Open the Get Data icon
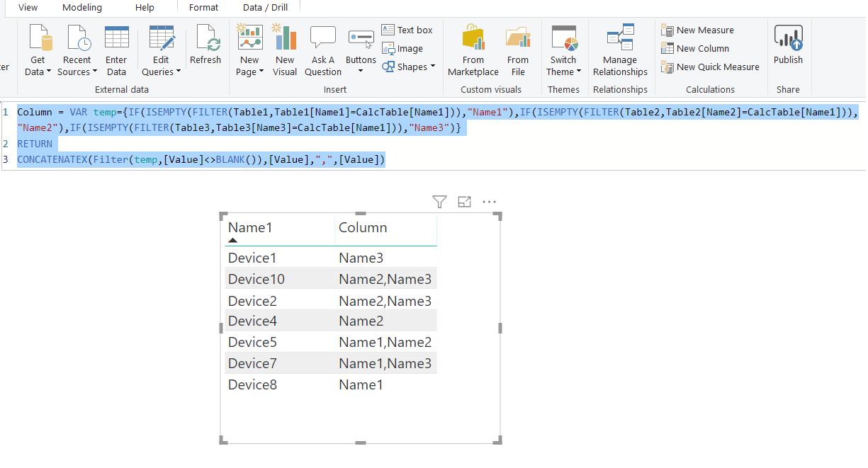 40,38
